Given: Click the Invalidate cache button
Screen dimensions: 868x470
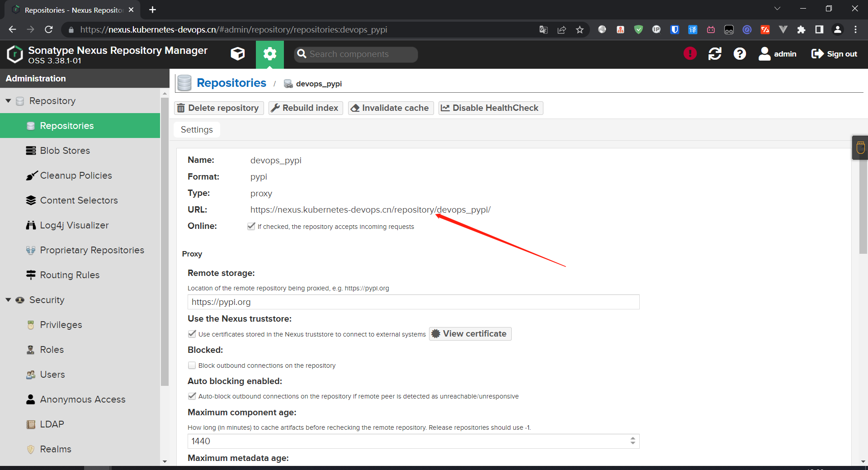Looking at the screenshot, I should click(x=391, y=108).
